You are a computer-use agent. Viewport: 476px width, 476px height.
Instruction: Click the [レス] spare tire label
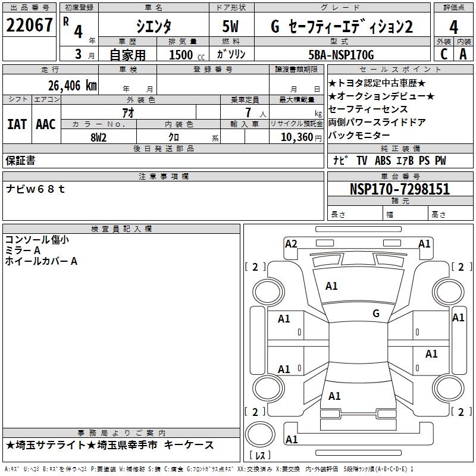click(260, 455)
